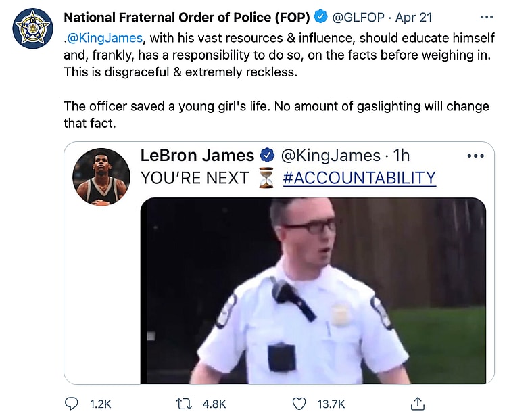Click the reply speech bubble icon

coord(72,404)
